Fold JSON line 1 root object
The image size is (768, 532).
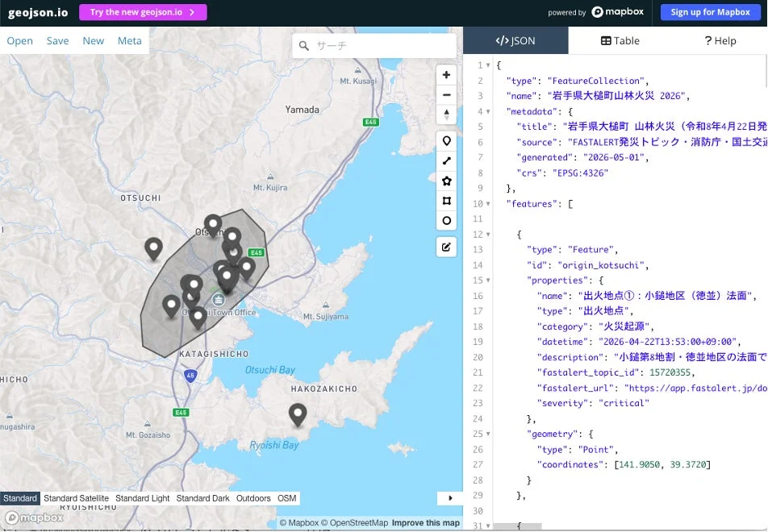click(488, 65)
